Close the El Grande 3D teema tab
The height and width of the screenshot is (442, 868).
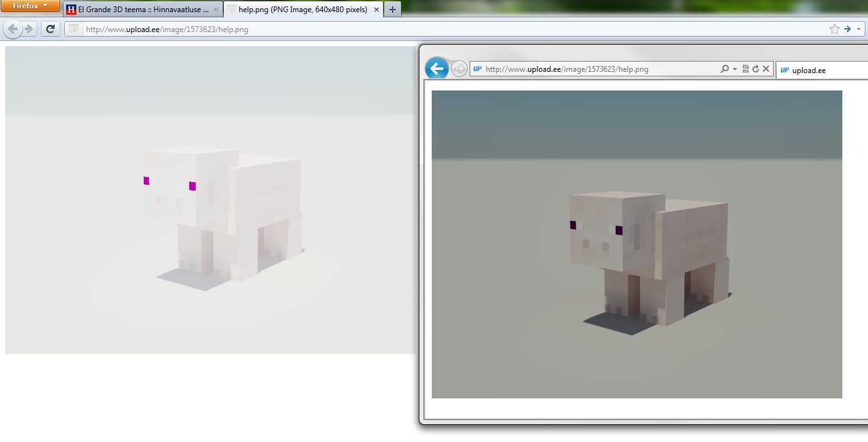pyautogui.click(x=216, y=10)
